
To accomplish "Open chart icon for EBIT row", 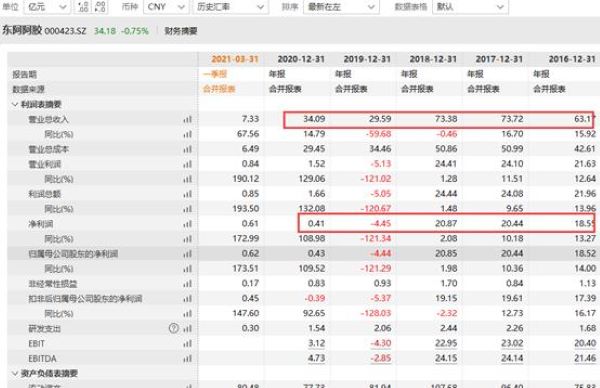I will [188, 344].
